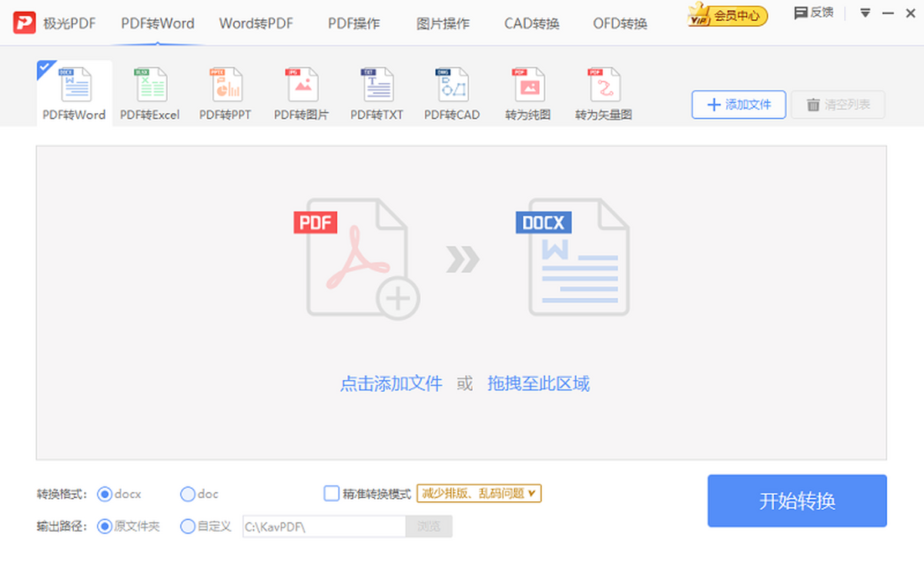Viewport: 924px width, 565px height.
Task: Select the PDF转CAD tool
Action: [451, 92]
